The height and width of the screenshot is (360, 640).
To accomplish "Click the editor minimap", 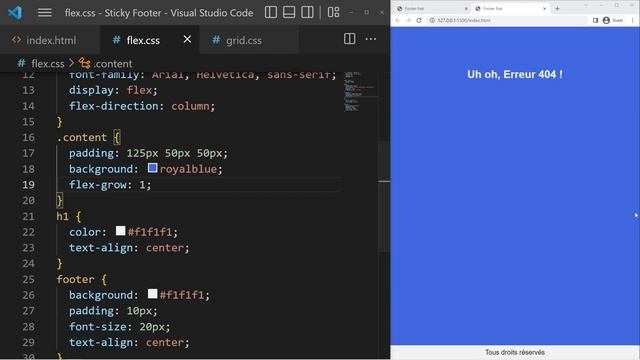I will point(361,91).
